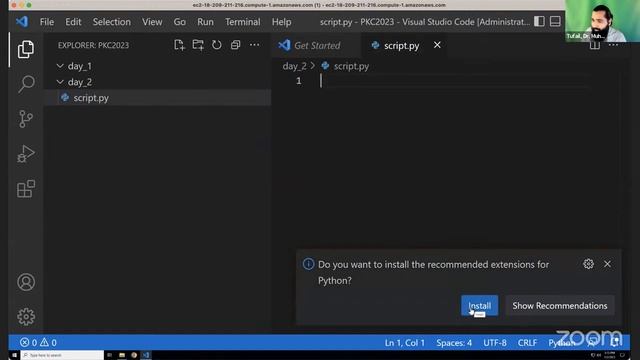Image resolution: width=640 pixels, height=360 pixels.
Task: Click Install for recommended Python extensions
Action: point(480,306)
